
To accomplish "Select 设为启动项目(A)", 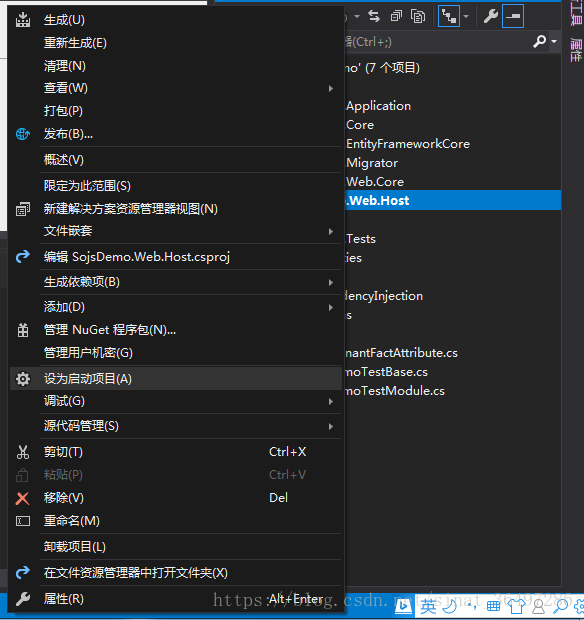I will tap(176, 379).
